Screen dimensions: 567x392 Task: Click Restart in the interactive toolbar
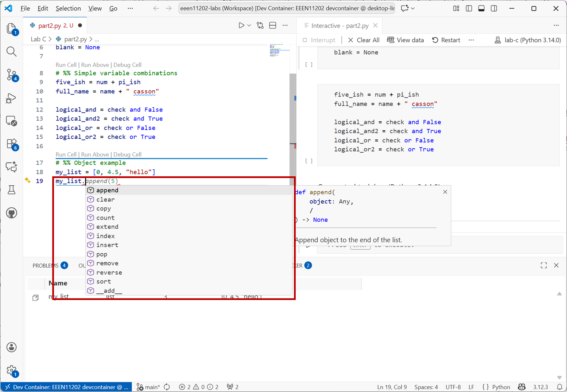(x=446, y=40)
